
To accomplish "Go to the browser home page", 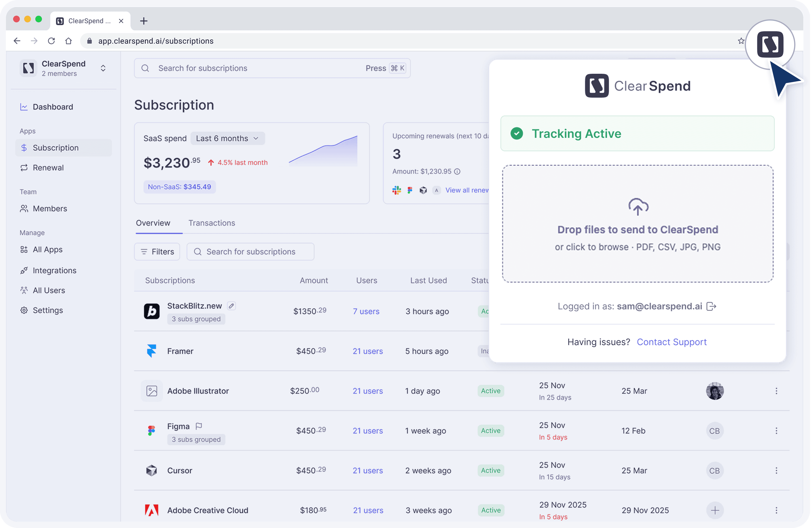I will 68,41.
